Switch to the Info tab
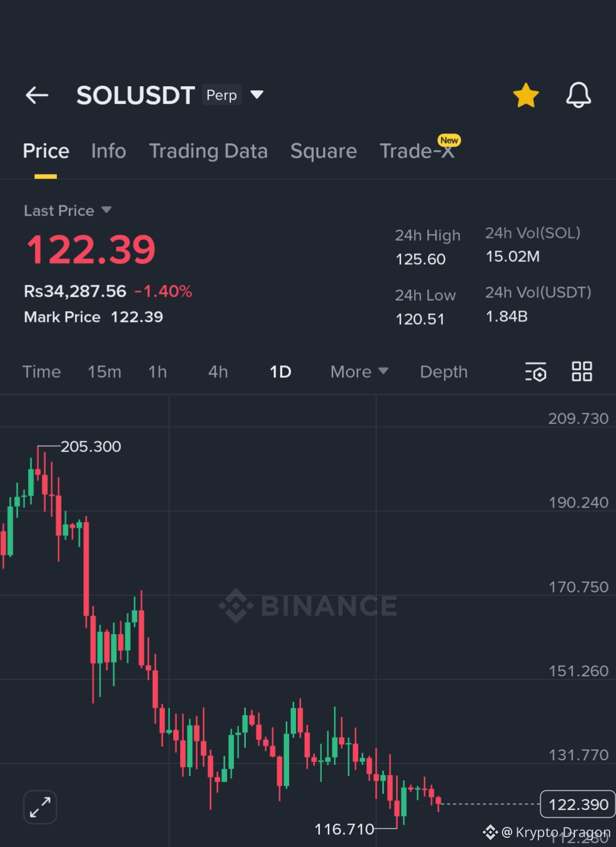The image size is (616, 847). click(x=108, y=151)
